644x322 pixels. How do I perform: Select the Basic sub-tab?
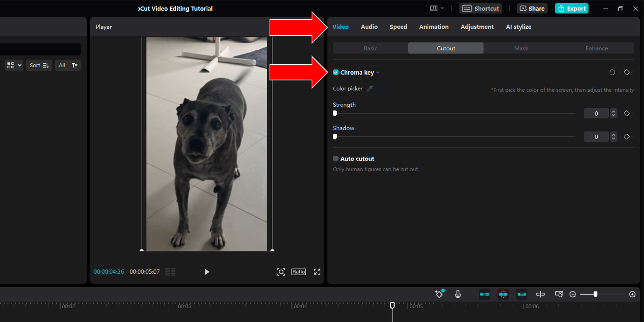(x=370, y=48)
